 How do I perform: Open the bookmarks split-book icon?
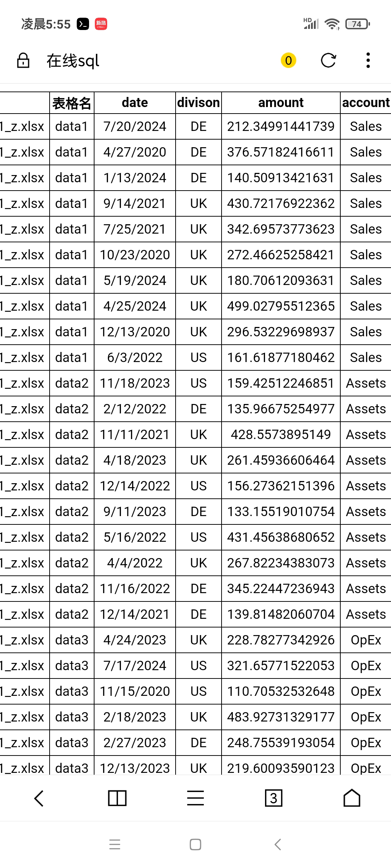(117, 798)
